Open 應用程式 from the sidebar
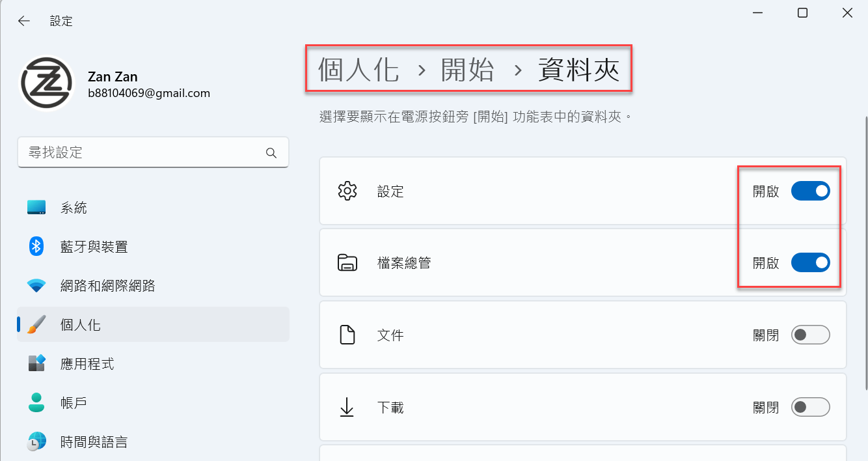Image resolution: width=868 pixels, height=461 pixels. (154, 363)
